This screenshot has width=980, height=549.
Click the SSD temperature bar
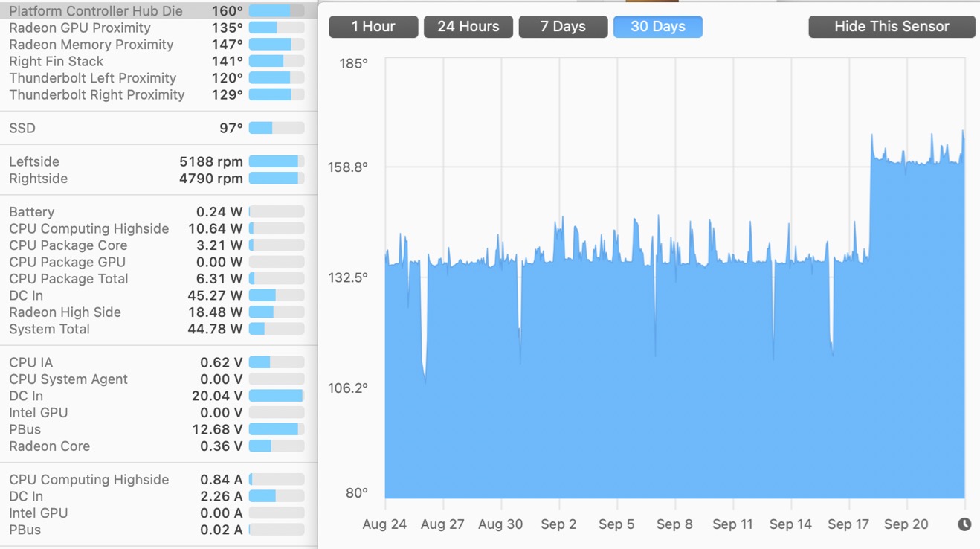pyautogui.click(x=277, y=129)
